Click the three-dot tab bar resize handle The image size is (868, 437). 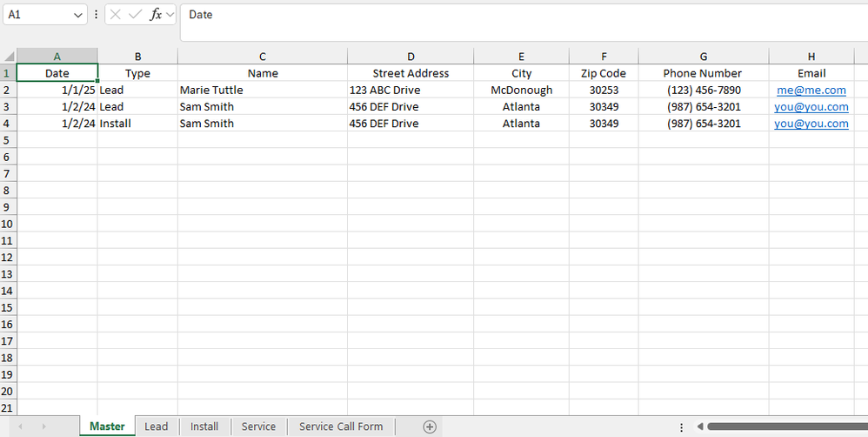pos(682,427)
